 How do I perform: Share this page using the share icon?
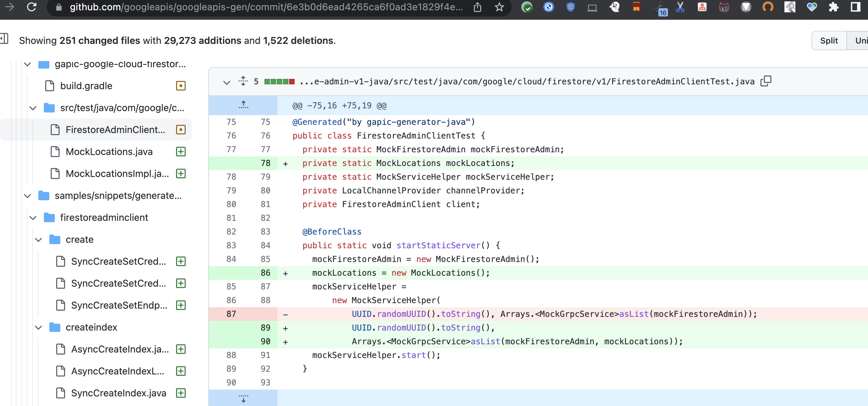pos(478,7)
